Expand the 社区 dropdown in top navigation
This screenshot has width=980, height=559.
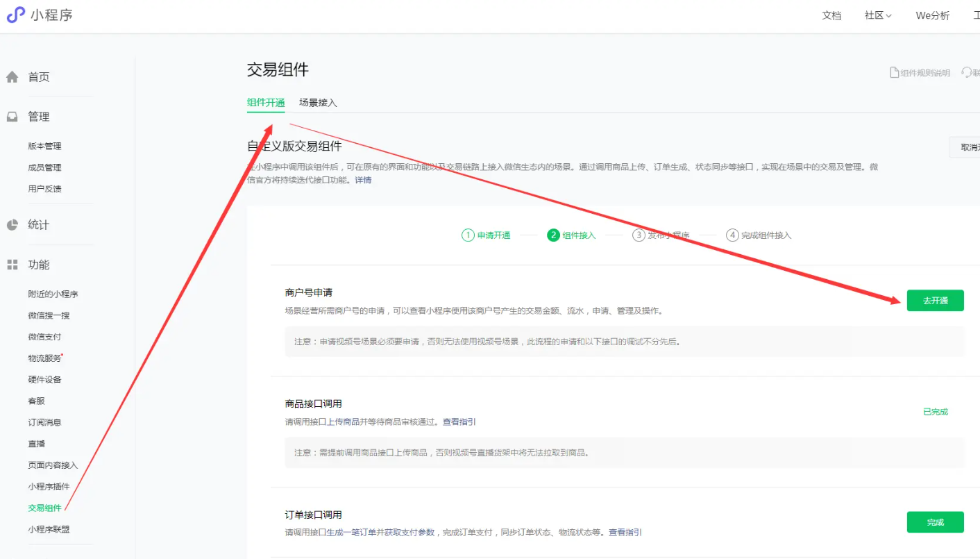click(x=878, y=15)
